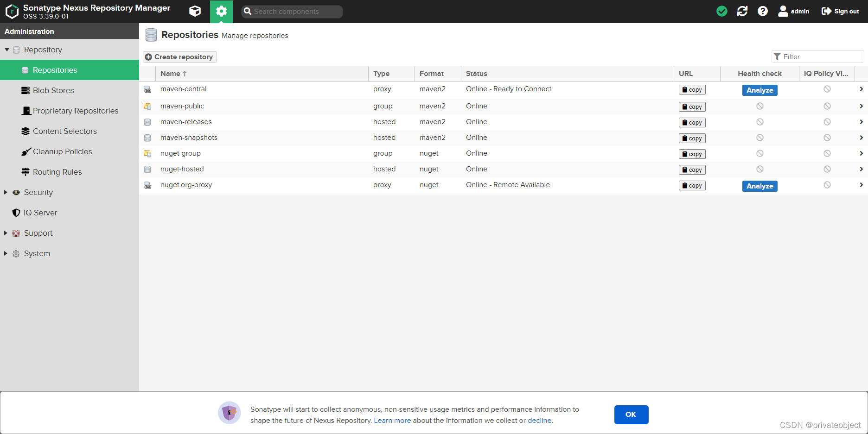Open Proprietary Repositories in the sidebar
This screenshot has height=434, width=868.
[70, 111]
